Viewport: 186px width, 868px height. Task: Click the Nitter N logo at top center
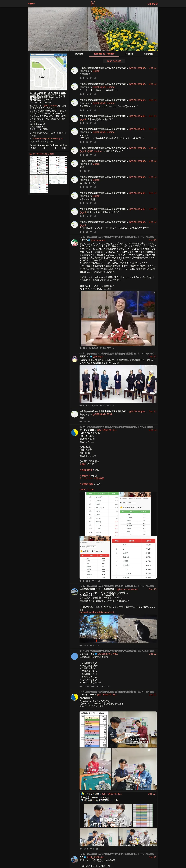click(x=93, y=4)
